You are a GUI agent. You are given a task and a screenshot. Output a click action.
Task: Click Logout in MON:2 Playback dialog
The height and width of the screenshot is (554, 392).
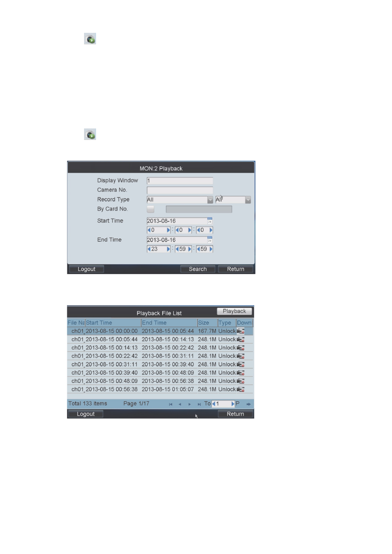(87, 269)
